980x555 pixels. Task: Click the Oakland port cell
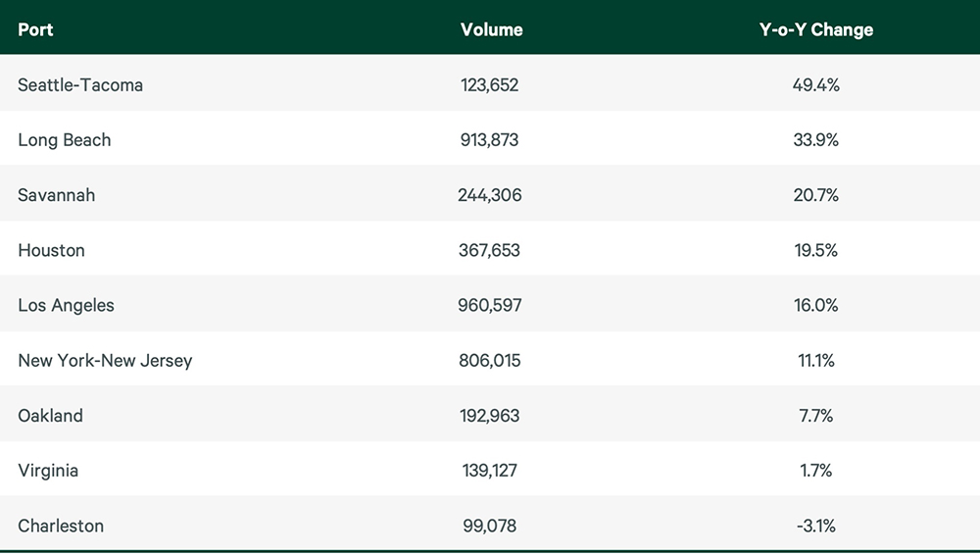(x=50, y=416)
